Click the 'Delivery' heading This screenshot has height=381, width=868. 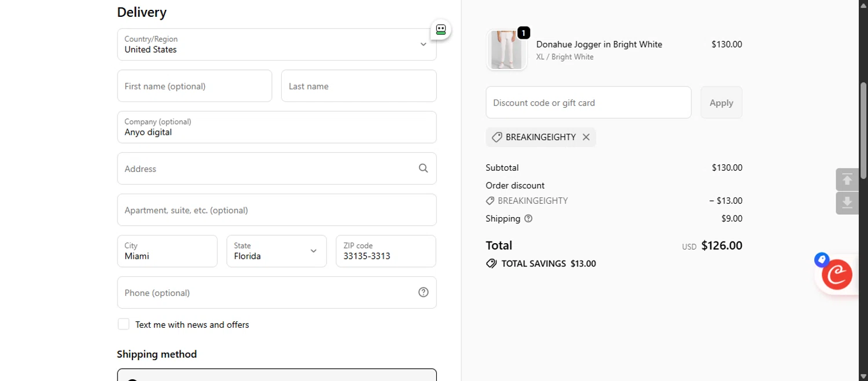coord(142,12)
